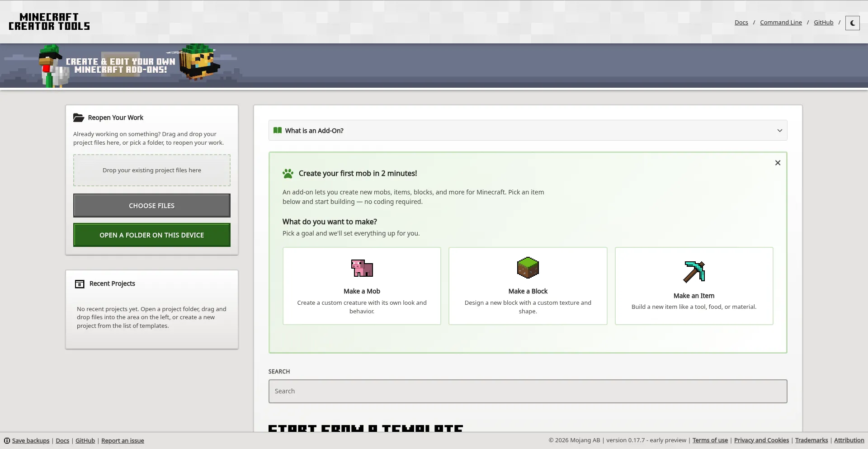
Task: Click the green book icon next to What is an Add-On
Action: tap(278, 130)
